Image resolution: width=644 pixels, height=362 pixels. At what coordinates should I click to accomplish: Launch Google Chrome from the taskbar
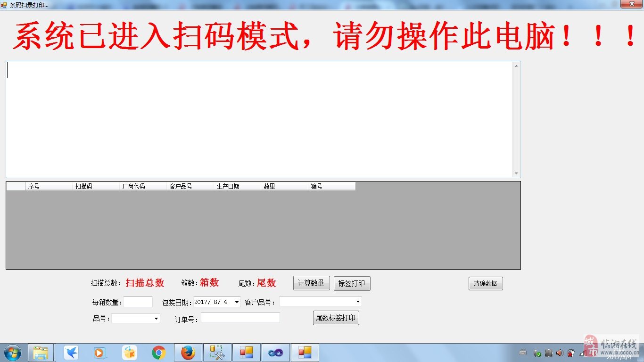tap(158, 352)
